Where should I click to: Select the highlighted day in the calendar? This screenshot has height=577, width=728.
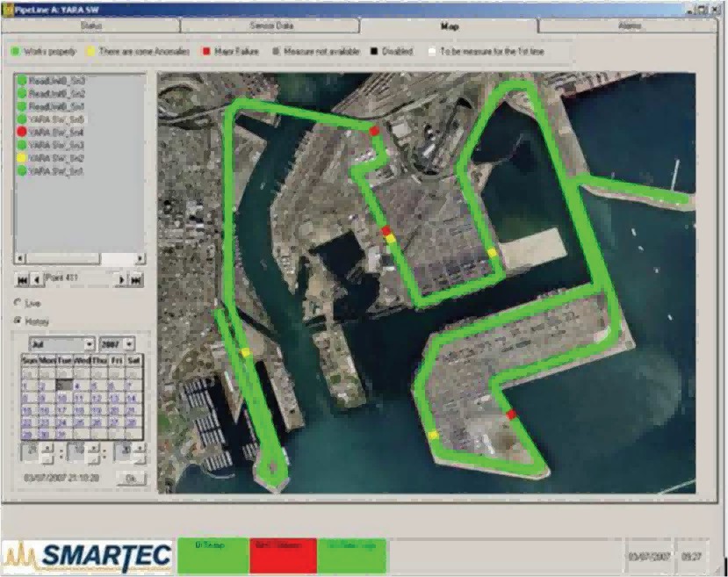[x=65, y=385]
